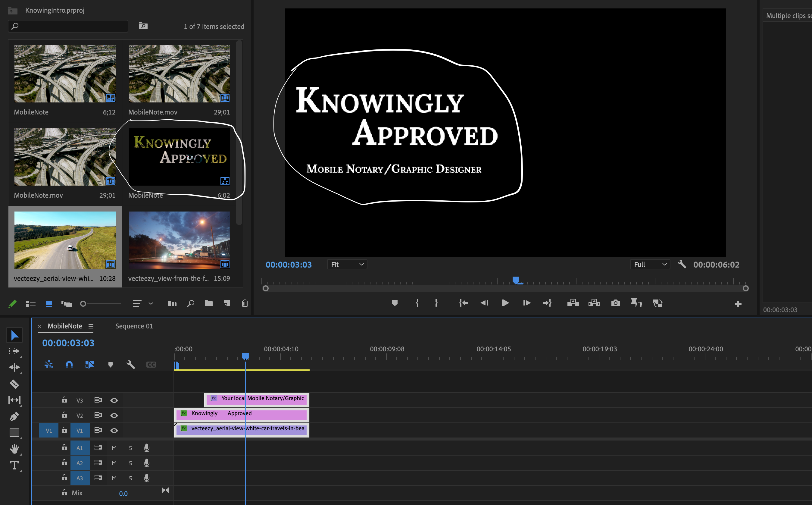
Task: Lock video track V3 with the padlock
Action: pos(64,400)
